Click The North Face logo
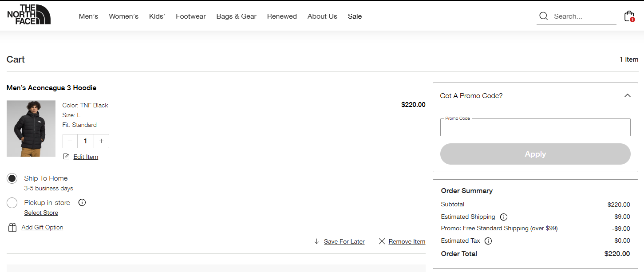 click(28, 15)
